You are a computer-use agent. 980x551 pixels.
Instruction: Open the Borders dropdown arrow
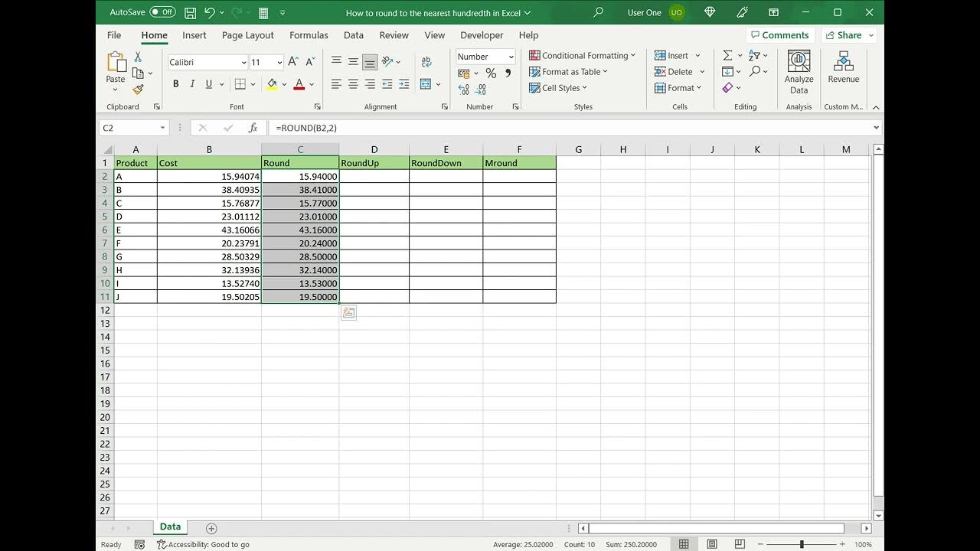(253, 84)
